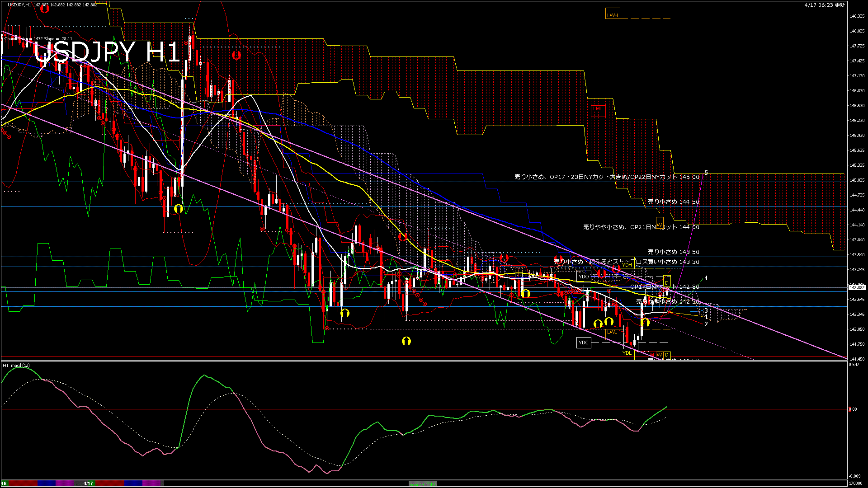Select the white YDO label box
Image resolution: width=868 pixels, height=488 pixels.
pos(584,276)
